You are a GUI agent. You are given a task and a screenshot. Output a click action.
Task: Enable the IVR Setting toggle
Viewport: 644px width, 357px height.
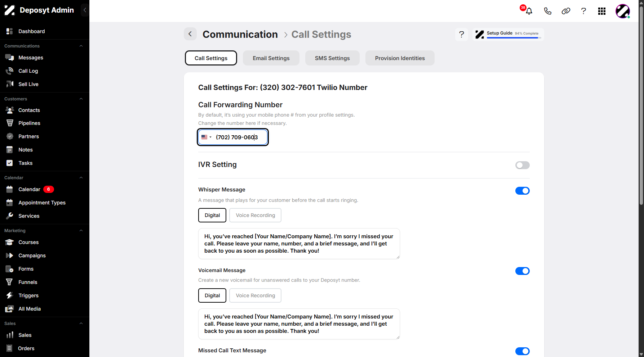[x=522, y=165]
